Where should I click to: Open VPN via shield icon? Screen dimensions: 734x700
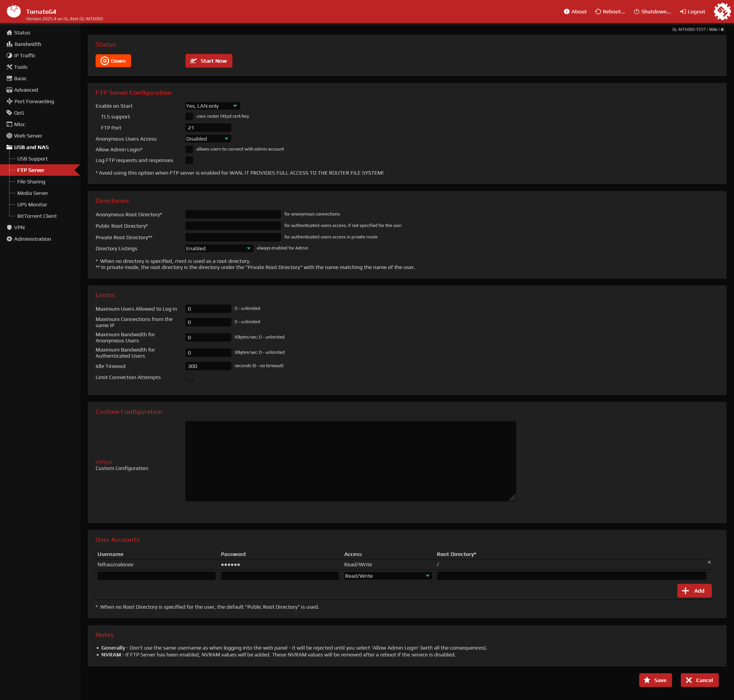[x=9, y=227]
